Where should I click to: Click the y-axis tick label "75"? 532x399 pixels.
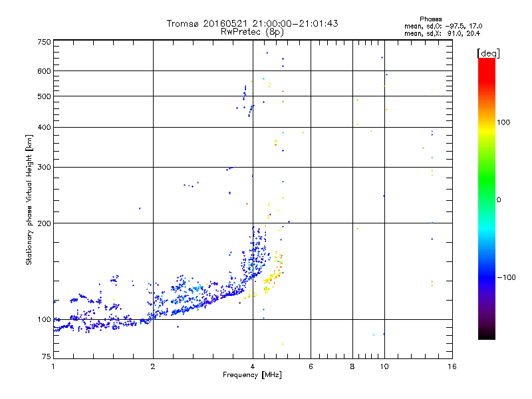(47, 356)
